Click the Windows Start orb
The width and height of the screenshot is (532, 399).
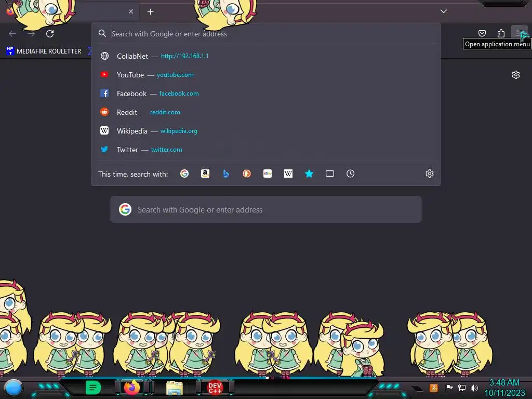point(13,388)
